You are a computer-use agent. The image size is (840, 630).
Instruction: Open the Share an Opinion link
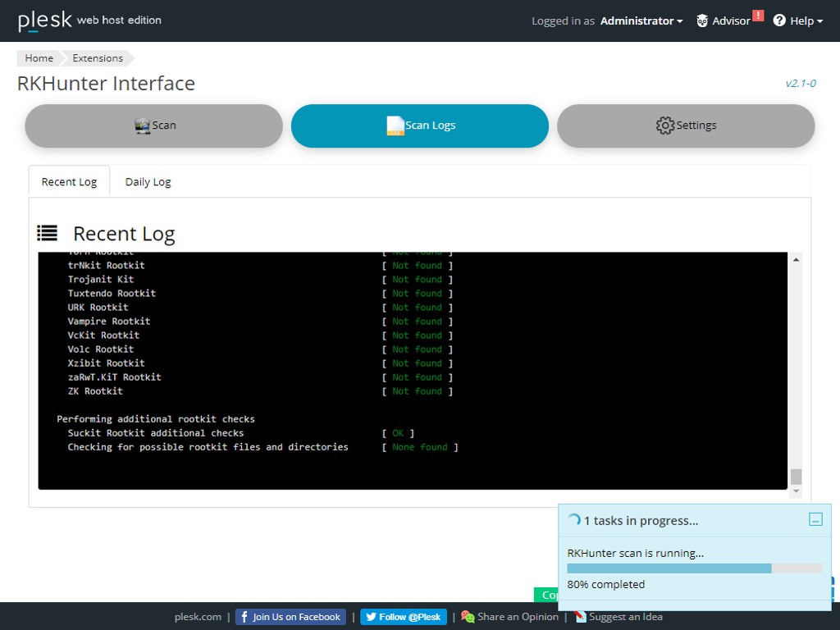518,617
